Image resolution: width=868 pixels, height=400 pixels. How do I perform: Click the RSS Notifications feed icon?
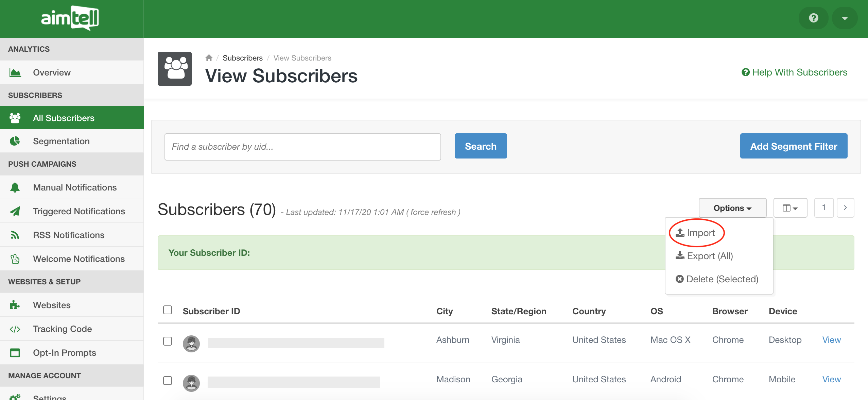pos(15,235)
